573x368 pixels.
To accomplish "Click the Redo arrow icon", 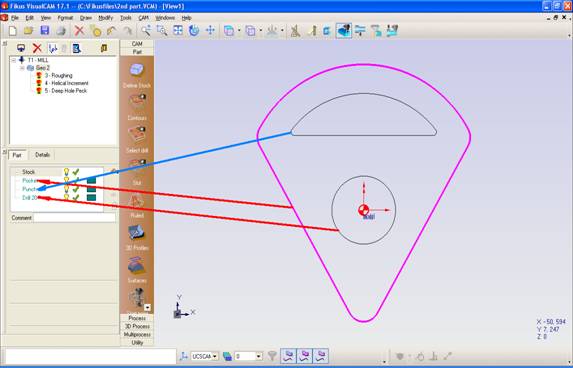I will pos(127,31).
